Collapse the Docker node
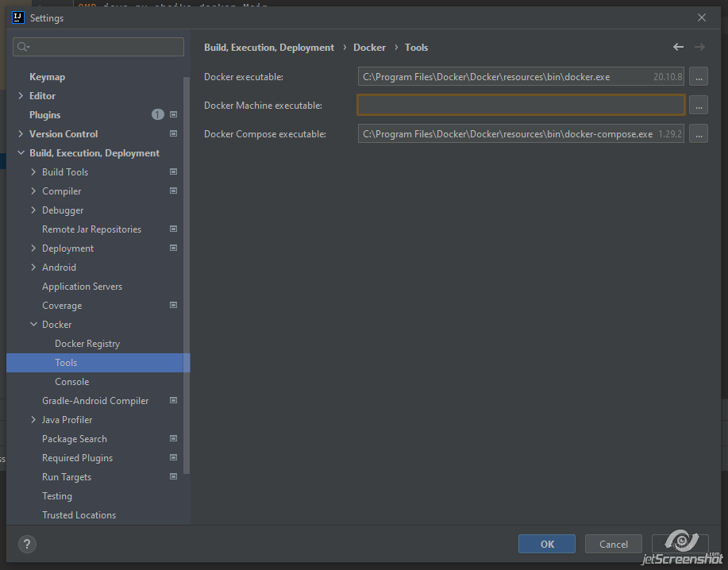Viewport: 728px width, 570px height. (x=33, y=324)
